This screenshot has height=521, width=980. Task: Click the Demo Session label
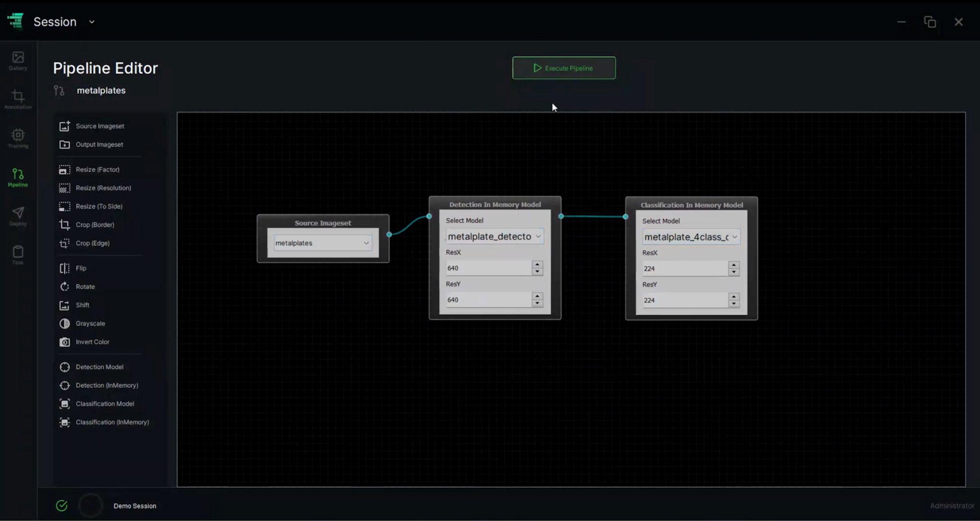(135, 506)
